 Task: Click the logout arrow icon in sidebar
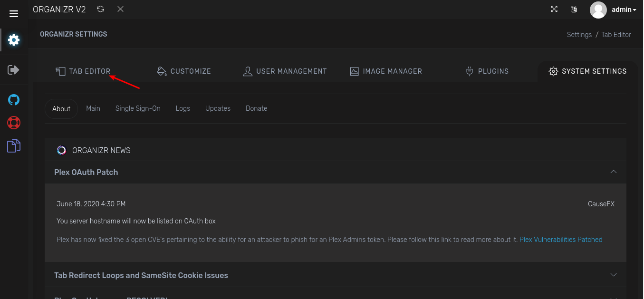pyautogui.click(x=14, y=70)
